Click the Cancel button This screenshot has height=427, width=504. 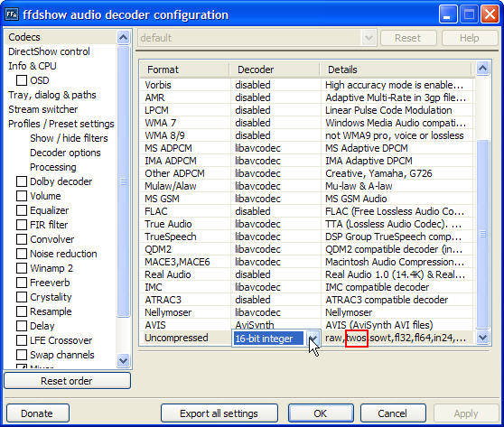point(393,413)
